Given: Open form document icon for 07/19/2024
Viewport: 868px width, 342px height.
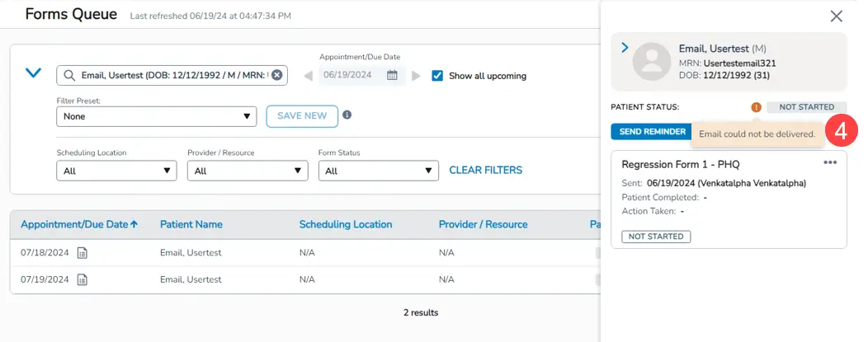Looking at the screenshot, I should [82, 279].
